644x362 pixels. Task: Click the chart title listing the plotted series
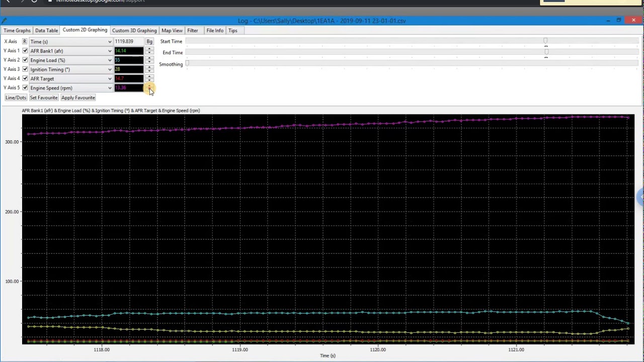pos(111,111)
